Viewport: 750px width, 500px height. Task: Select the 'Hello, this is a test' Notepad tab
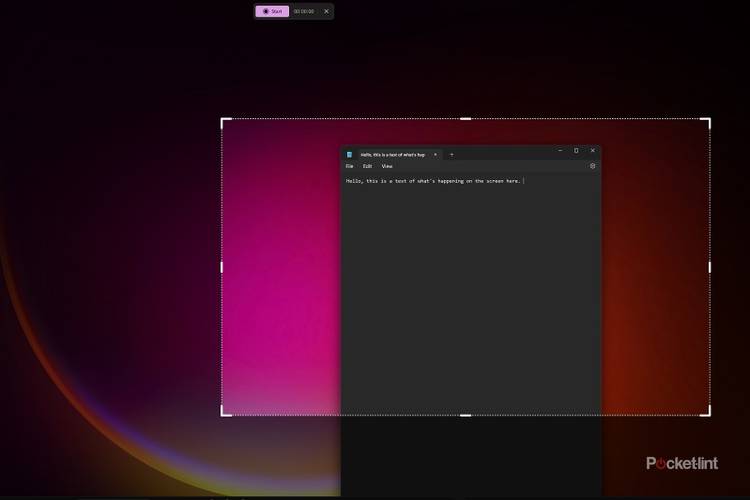click(392, 155)
